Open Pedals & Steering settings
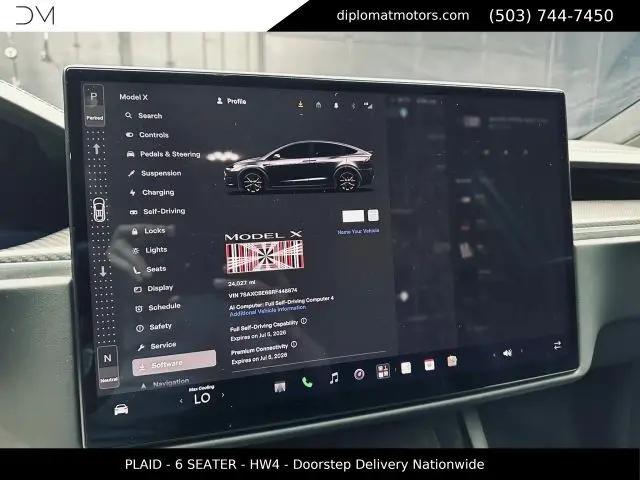The height and width of the screenshot is (480, 640). (163, 154)
